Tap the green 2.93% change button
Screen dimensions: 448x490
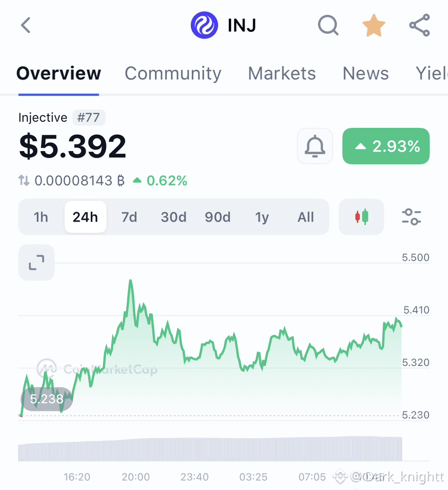pyautogui.click(x=386, y=146)
